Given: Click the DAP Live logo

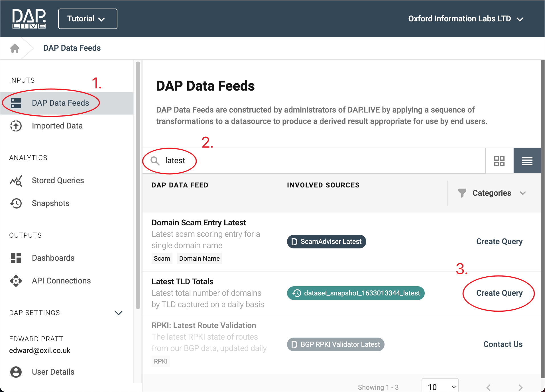Looking at the screenshot, I should point(29,19).
